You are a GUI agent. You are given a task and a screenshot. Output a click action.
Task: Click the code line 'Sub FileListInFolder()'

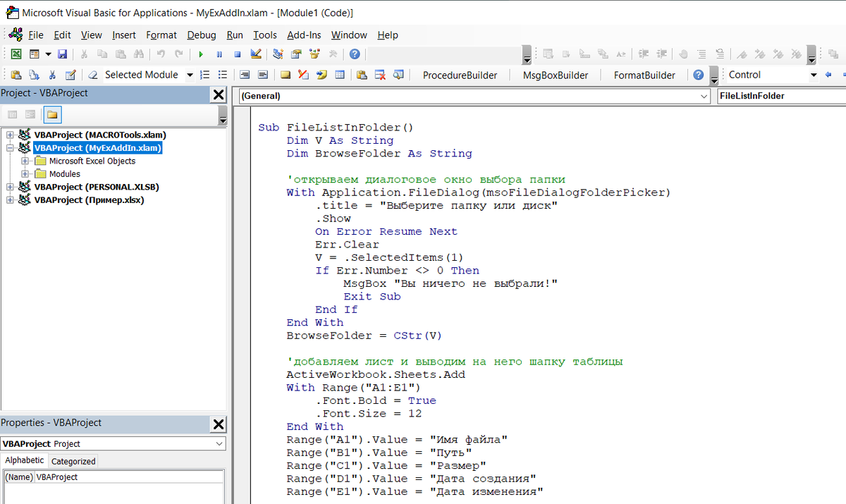[x=336, y=128]
